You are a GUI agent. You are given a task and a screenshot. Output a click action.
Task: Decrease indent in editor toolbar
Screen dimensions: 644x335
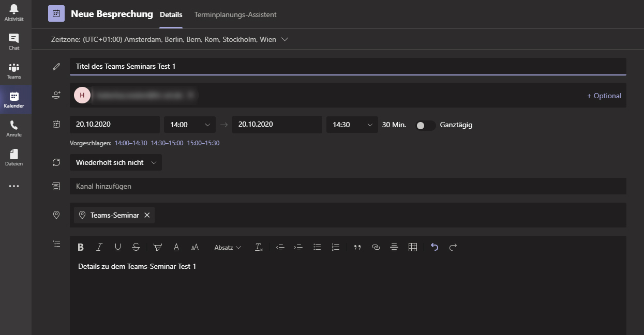click(280, 248)
